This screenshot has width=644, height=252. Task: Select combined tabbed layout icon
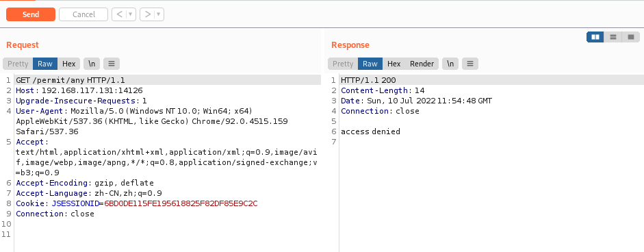coord(631,37)
